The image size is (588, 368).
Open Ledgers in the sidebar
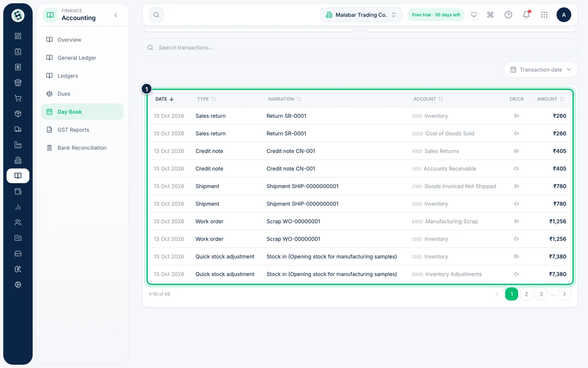coord(82,76)
